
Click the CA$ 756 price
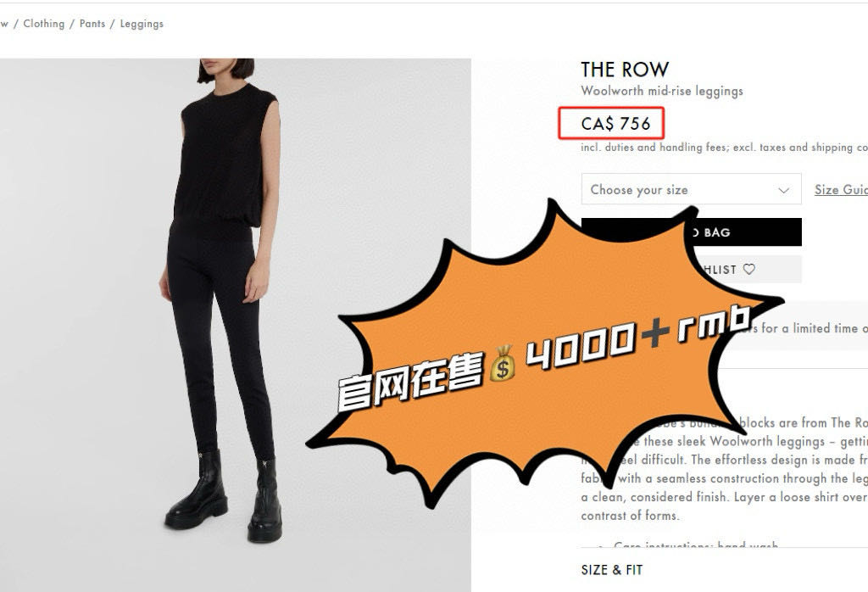tap(615, 124)
